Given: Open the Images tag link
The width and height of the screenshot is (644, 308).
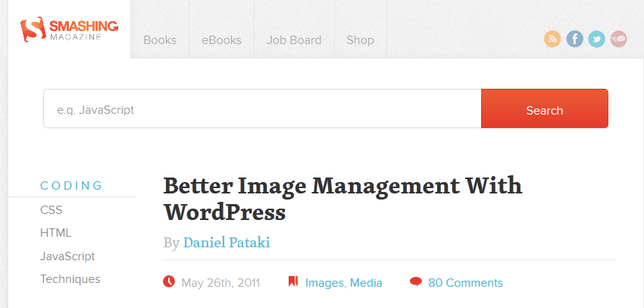Looking at the screenshot, I should pos(324,283).
